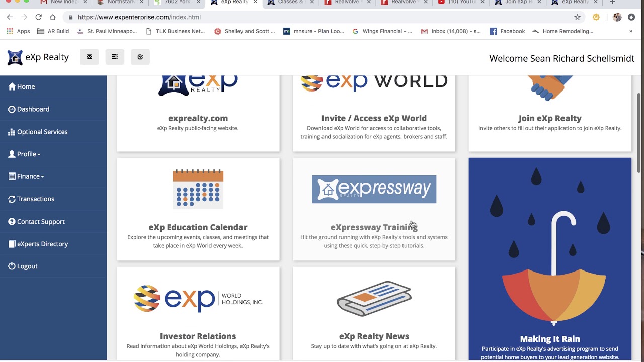The image size is (644, 362).
Task: Open the exprealty.com card title
Action: (198, 118)
